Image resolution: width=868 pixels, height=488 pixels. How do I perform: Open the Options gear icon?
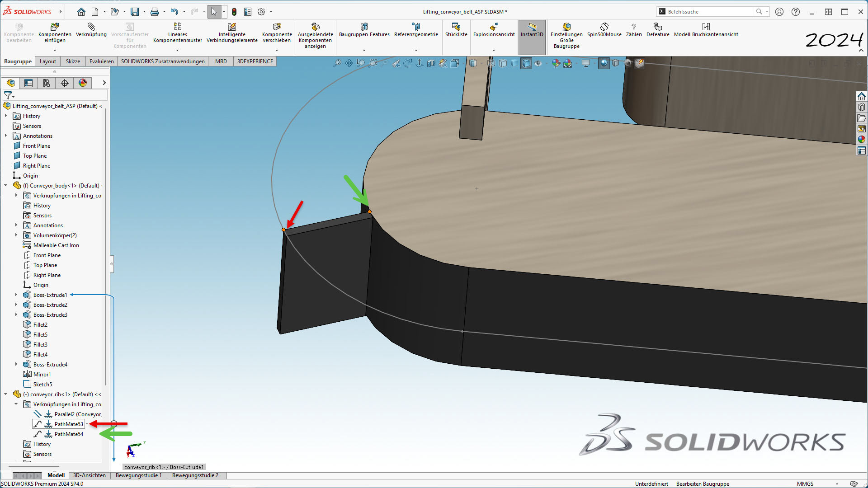(x=261, y=12)
